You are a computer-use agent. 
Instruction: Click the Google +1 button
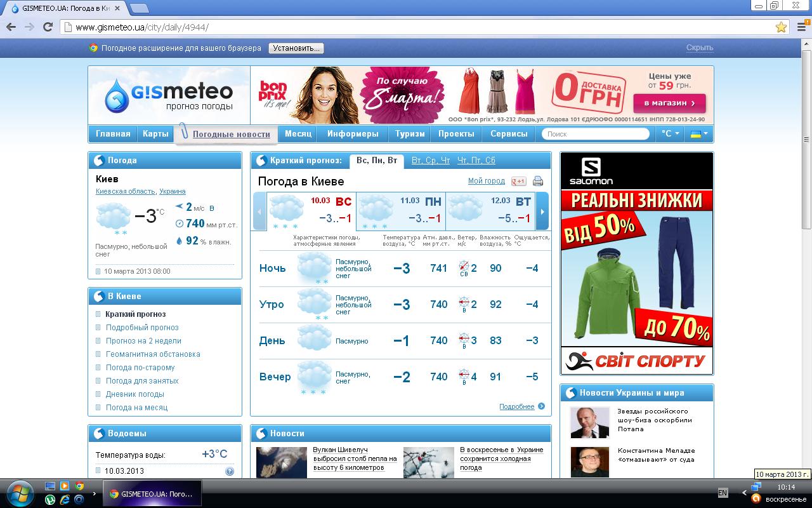(x=518, y=181)
